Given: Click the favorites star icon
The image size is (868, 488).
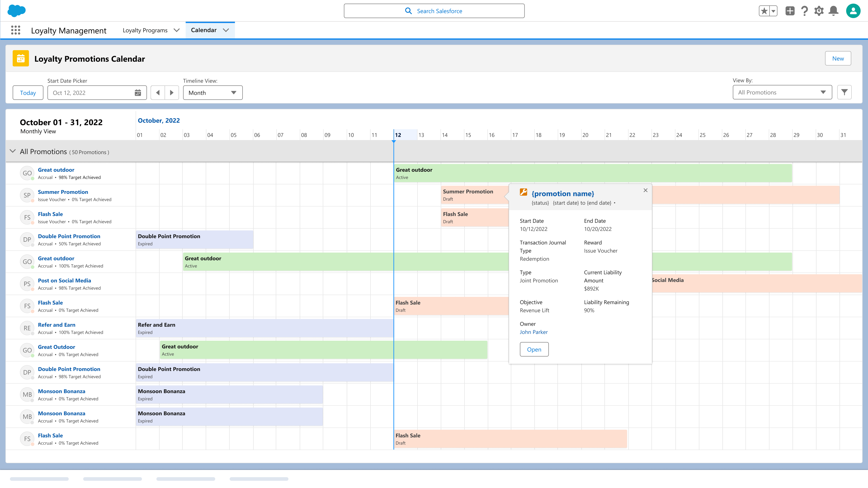Looking at the screenshot, I should tap(764, 11).
